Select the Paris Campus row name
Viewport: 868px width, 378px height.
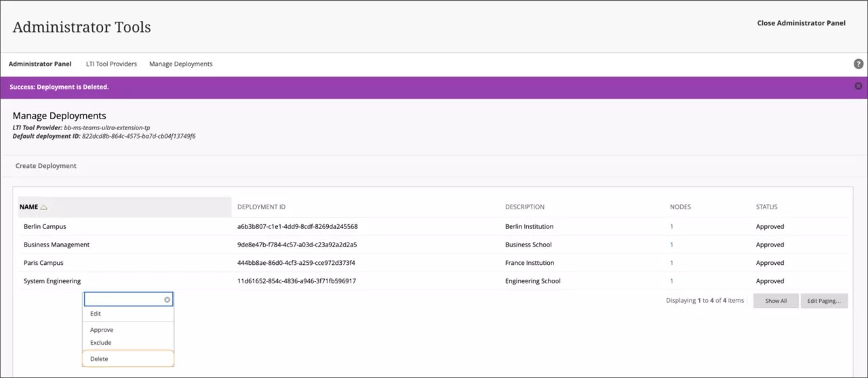[43, 263]
